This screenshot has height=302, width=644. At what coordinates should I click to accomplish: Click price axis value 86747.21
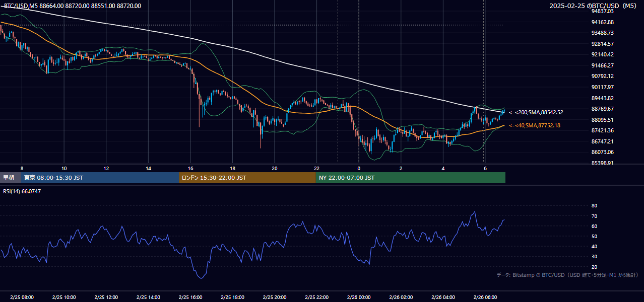click(602, 141)
